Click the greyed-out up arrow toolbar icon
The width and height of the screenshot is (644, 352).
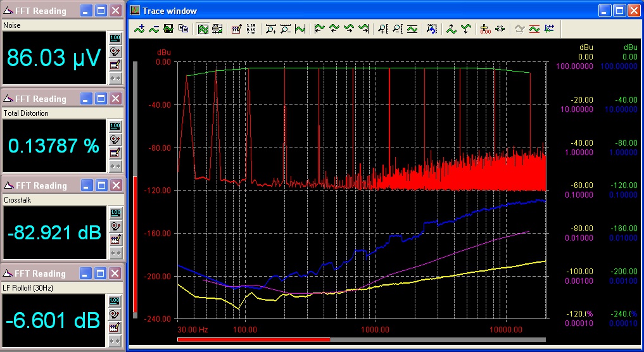tap(519, 28)
